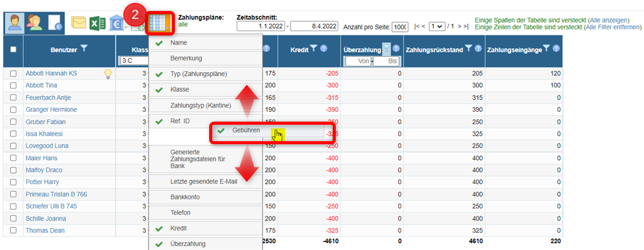Jump to last page with >| control

pos(466,27)
